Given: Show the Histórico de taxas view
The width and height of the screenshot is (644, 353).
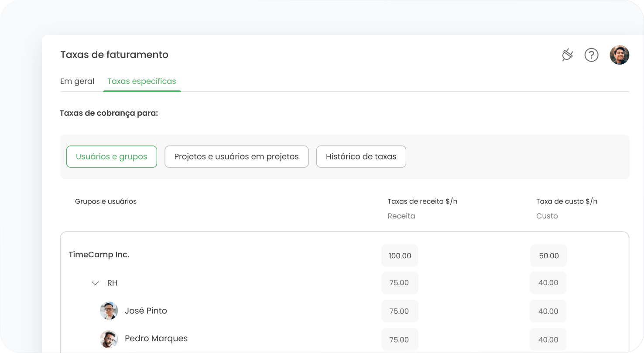Looking at the screenshot, I should (361, 156).
